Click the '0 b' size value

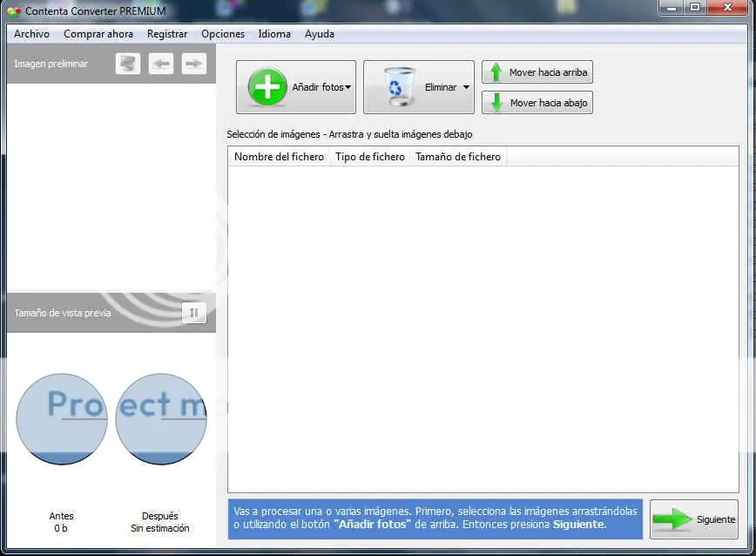(61, 528)
